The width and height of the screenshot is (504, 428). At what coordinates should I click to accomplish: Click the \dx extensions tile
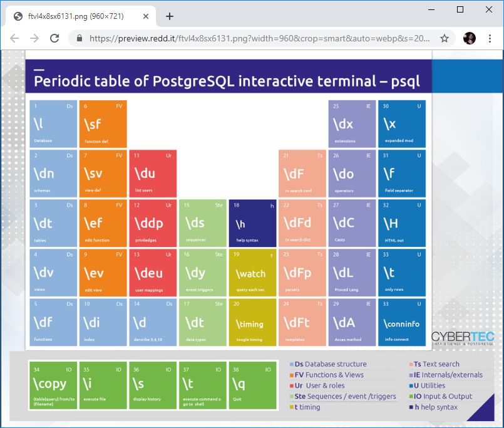[x=351, y=123]
